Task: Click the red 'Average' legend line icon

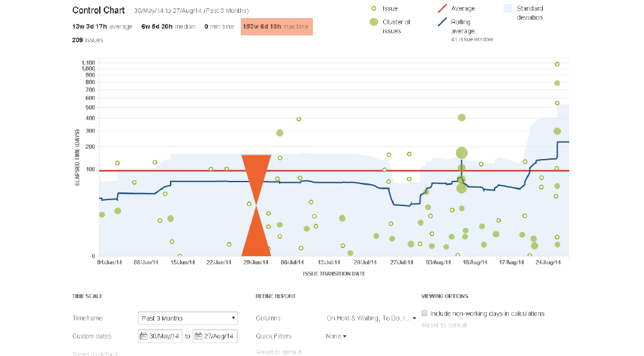Action: (442, 8)
